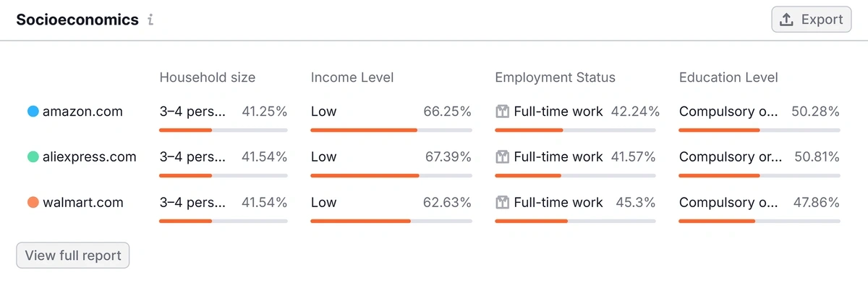Click walmart.com's 47.86% education bar
The width and height of the screenshot is (868, 286).
(x=759, y=221)
